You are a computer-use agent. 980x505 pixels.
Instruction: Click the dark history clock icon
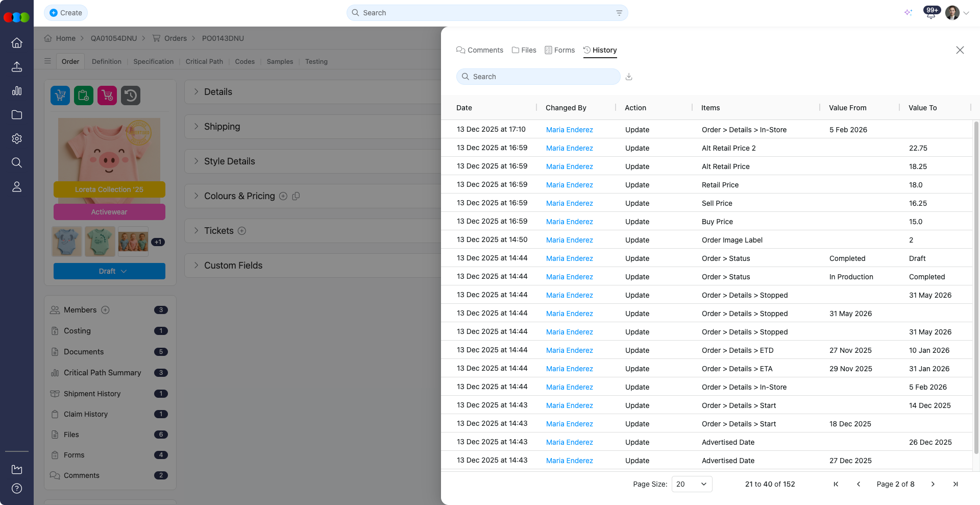pyautogui.click(x=131, y=95)
